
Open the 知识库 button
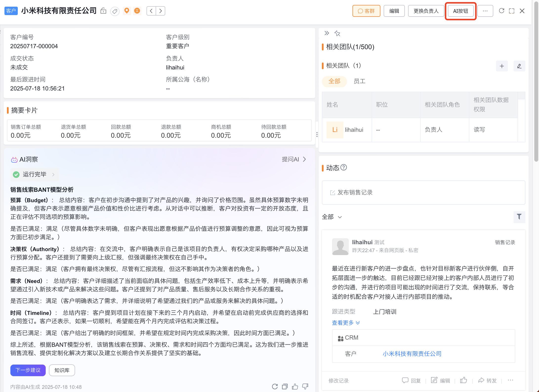(62, 370)
